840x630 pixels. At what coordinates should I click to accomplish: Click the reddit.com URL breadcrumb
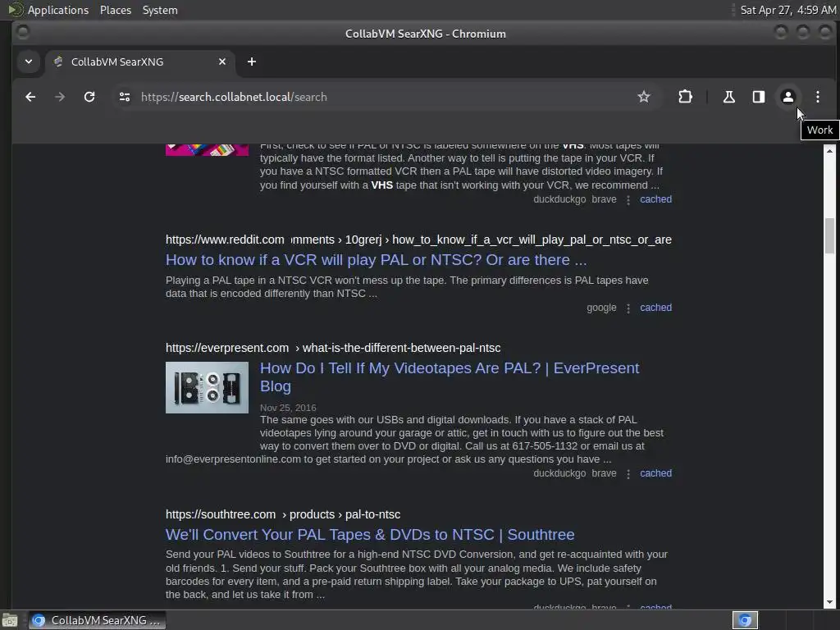418,240
